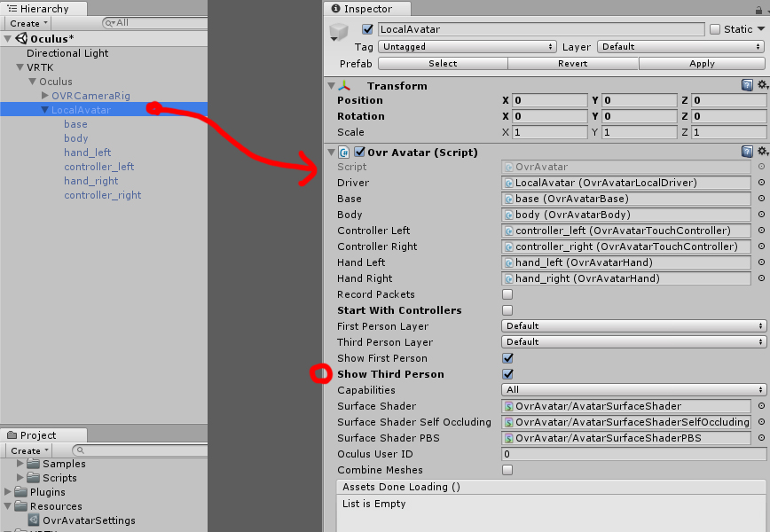
Task: Click the GameObject cube icon in Inspector
Action: (x=339, y=32)
